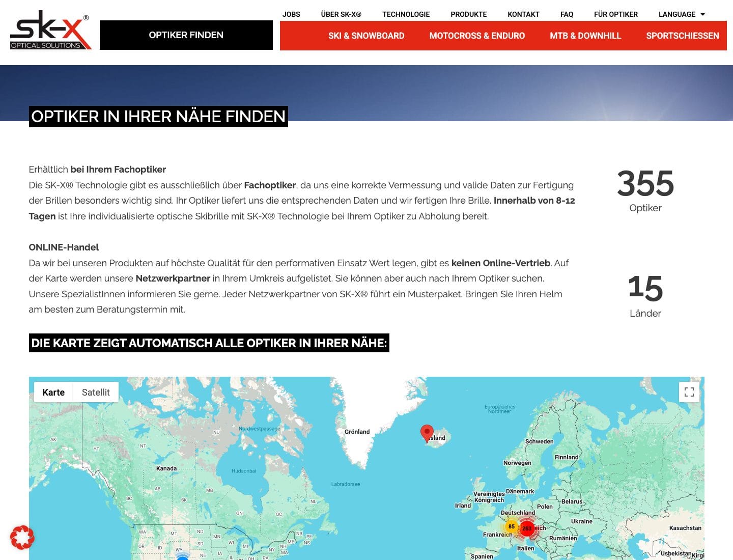Viewport: 733px width, 560px height.
Task: Click Hudsonbai label on the map
Action: click(244, 471)
